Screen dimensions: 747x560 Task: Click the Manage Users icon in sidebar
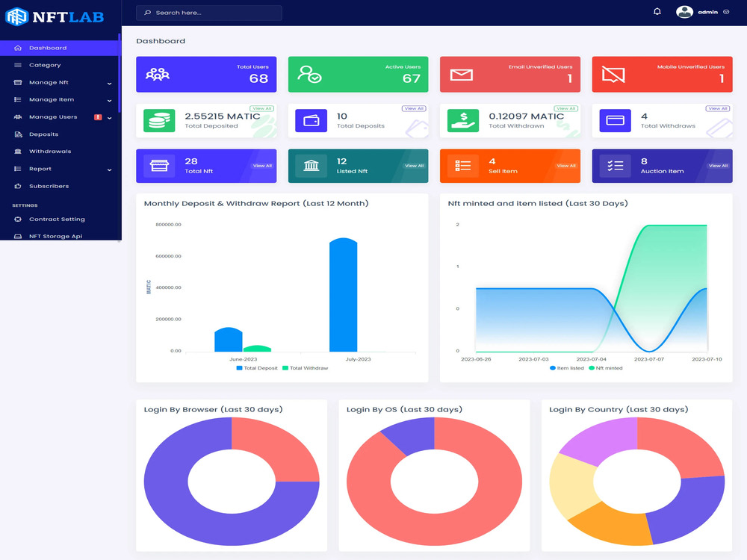18,117
